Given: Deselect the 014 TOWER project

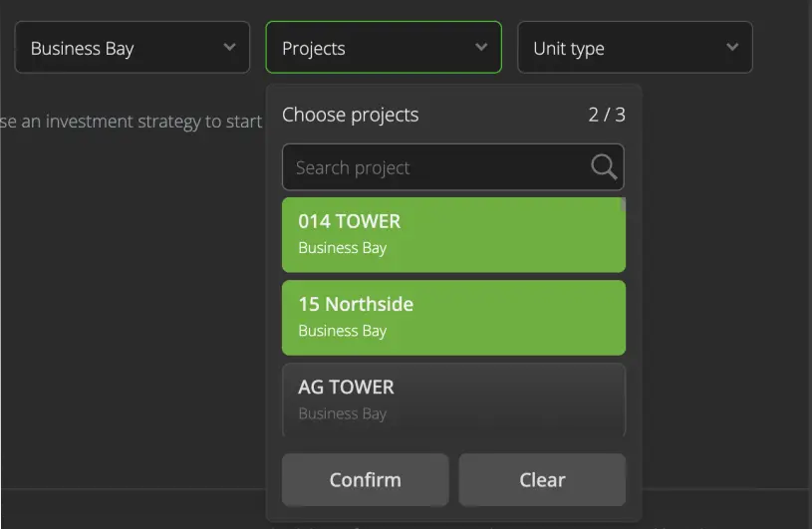Looking at the screenshot, I should [453, 234].
